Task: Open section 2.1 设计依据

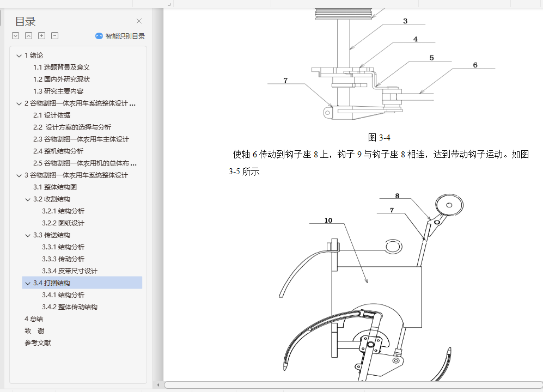Action: 52,115
